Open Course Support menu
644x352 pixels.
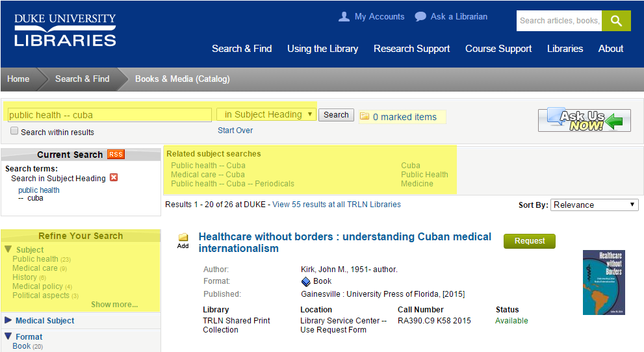click(498, 49)
